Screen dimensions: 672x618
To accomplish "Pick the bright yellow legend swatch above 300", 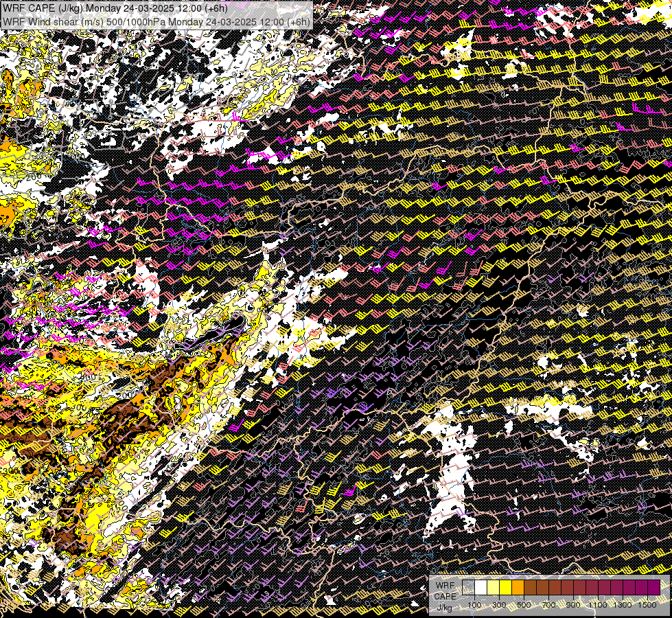I will coord(506,588).
